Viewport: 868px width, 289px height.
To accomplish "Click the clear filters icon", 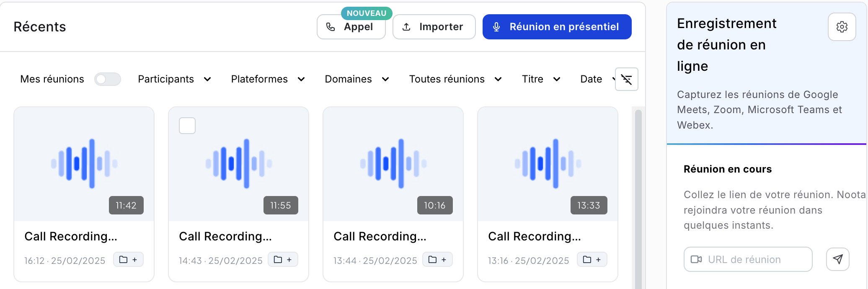I will [x=626, y=79].
